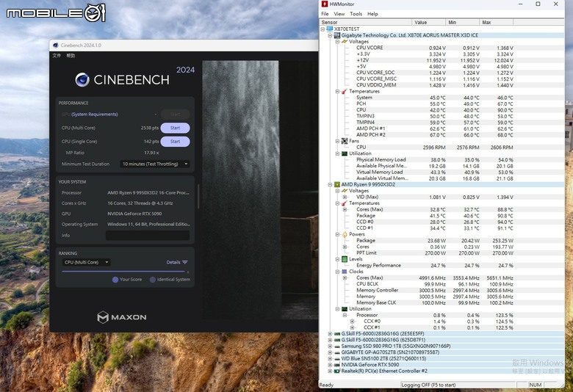Viewport: 573px width, 392px height.
Task: Click the X870ETEST computer icon
Action: 330,29
